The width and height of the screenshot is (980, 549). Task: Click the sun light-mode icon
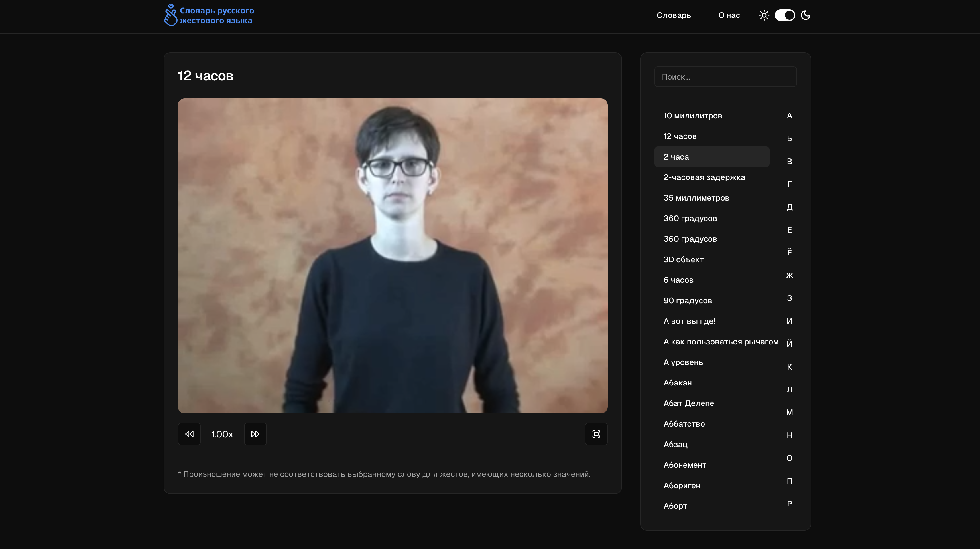[764, 15]
